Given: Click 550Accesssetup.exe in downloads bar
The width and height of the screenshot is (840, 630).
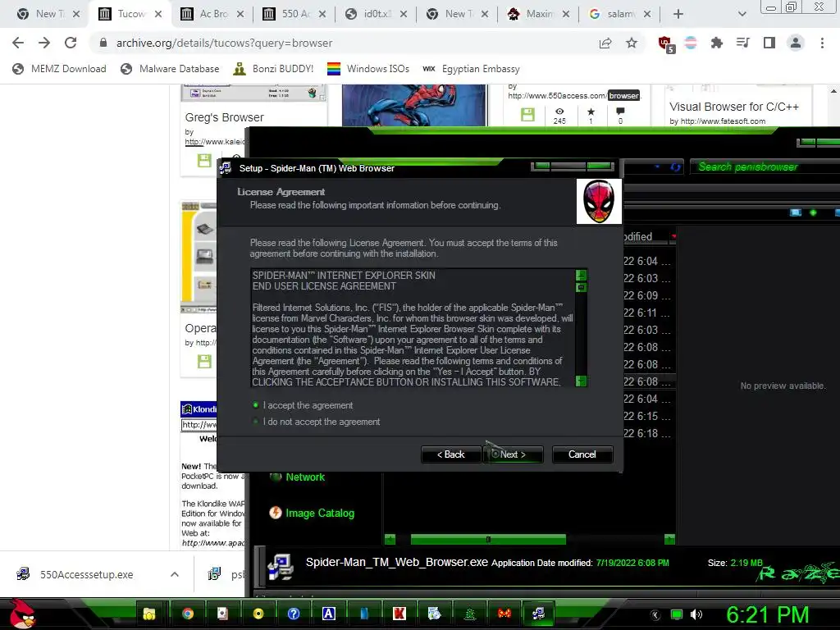Looking at the screenshot, I should [x=85, y=574].
